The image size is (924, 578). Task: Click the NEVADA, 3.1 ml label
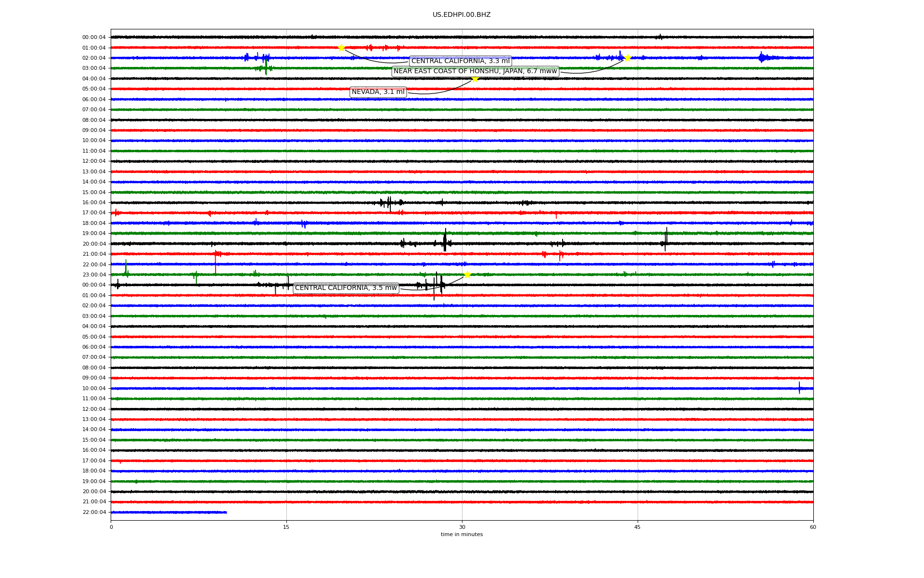(378, 92)
